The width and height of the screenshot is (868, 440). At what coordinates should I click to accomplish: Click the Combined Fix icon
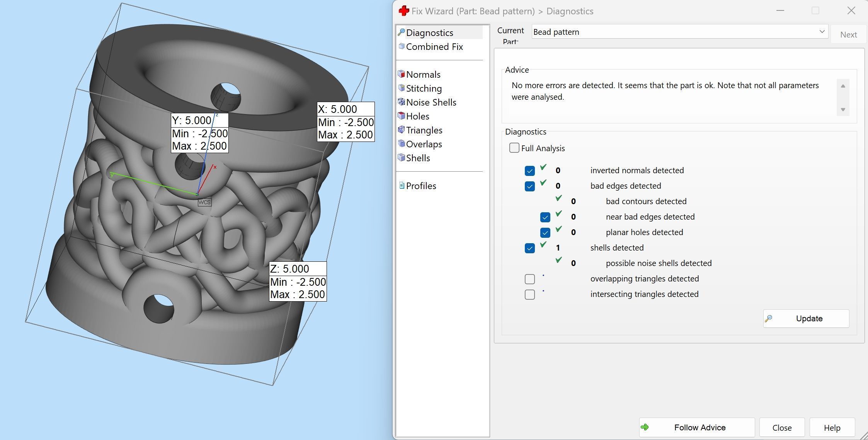click(402, 46)
